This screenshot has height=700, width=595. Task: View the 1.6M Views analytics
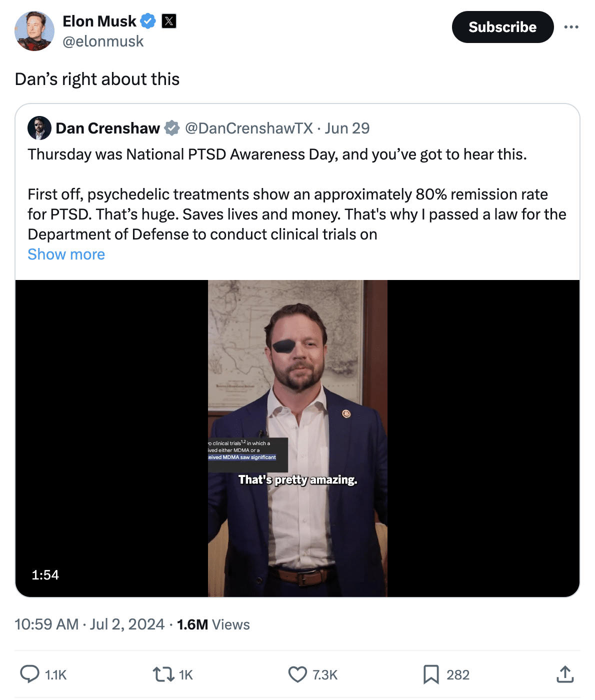[213, 624]
